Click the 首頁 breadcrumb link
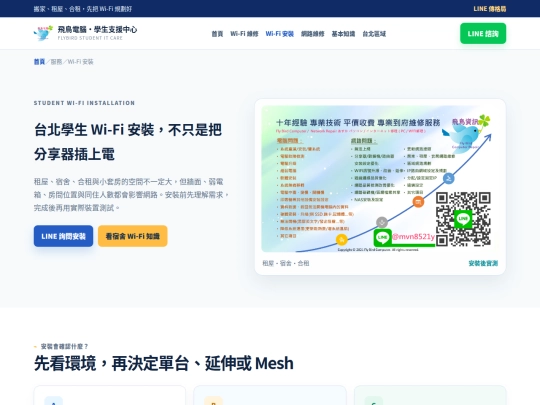Image resolution: width=540 pixels, height=405 pixels. 39,62
